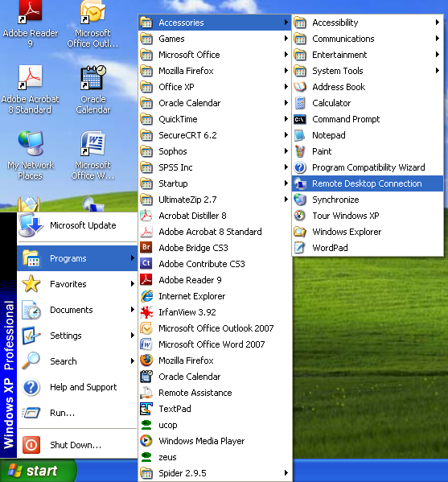Screen dimensions: 448x482
Task: Choose Run... from Start menu
Action: click(77, 413)
